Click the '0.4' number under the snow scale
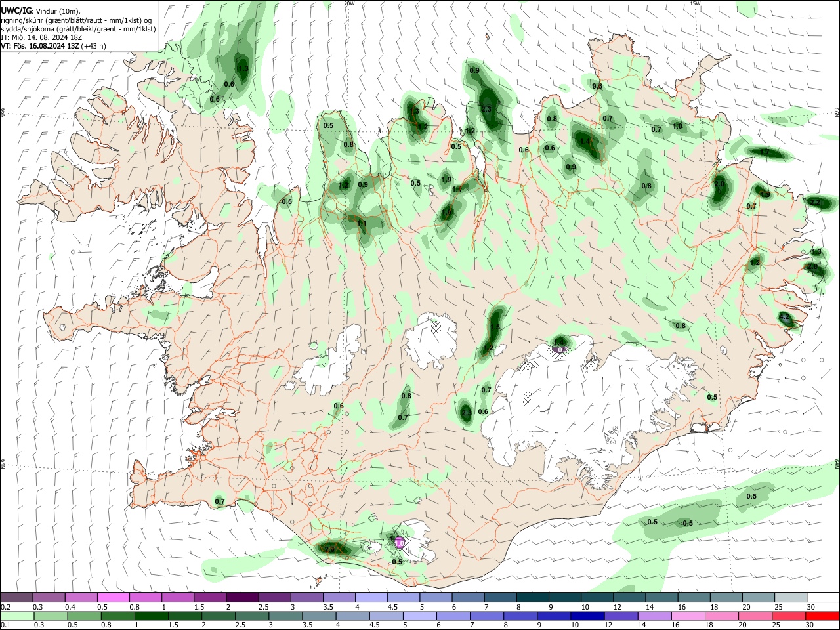Image resolution: width=840 pixels, height=630 pixels. [x=70, y=607]
